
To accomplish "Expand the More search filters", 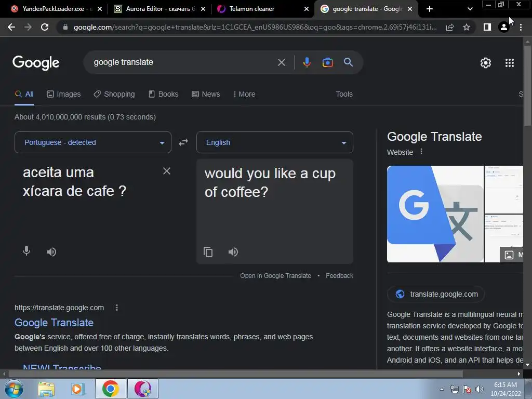I will click(244, 95).
